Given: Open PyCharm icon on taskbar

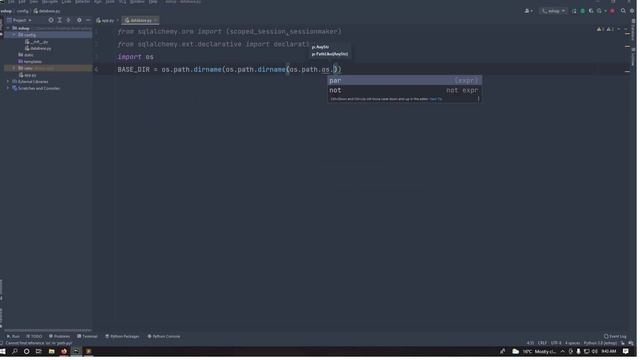Looking at the screenshot, I should (x=76, y=352).
